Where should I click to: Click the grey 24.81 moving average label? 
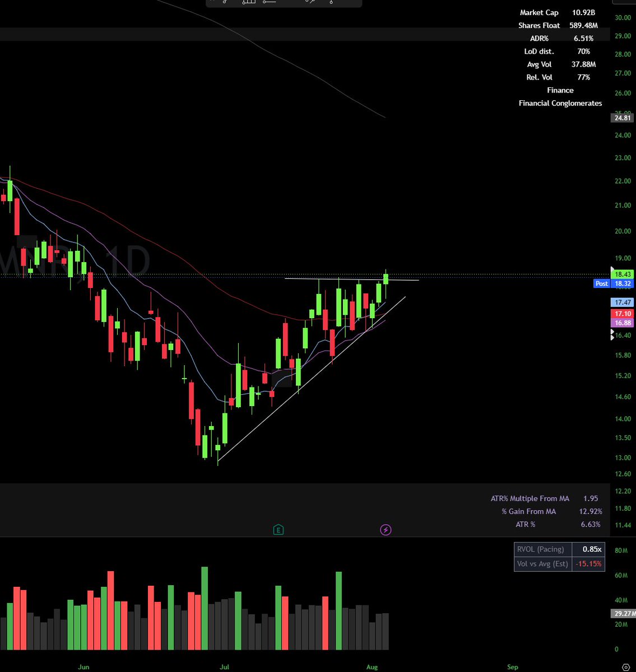point(623,118)
